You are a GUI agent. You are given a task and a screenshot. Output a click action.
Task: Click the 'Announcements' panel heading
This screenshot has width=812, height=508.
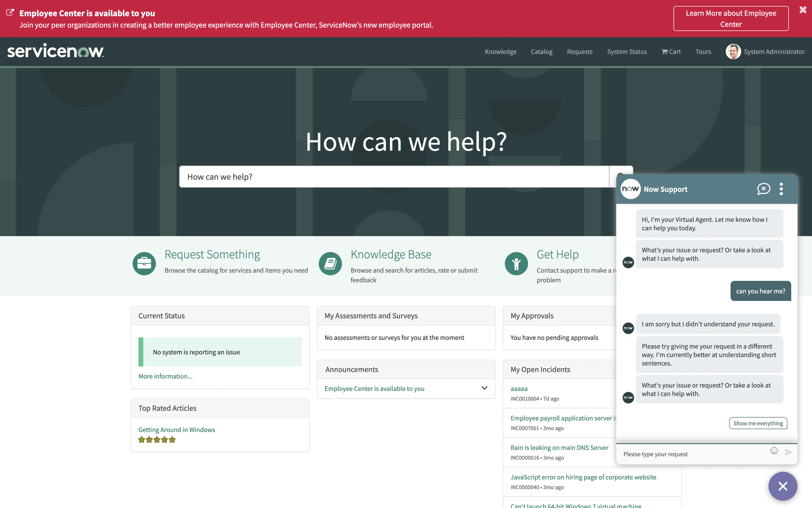point(352,370)
